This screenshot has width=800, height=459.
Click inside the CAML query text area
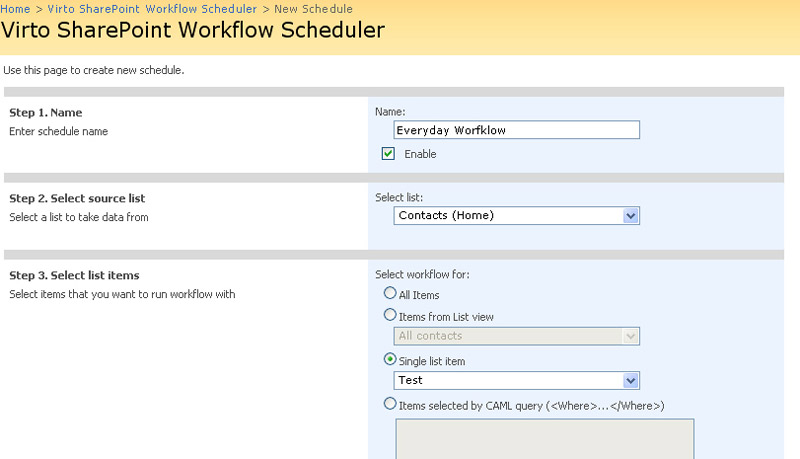pos(545,439)
